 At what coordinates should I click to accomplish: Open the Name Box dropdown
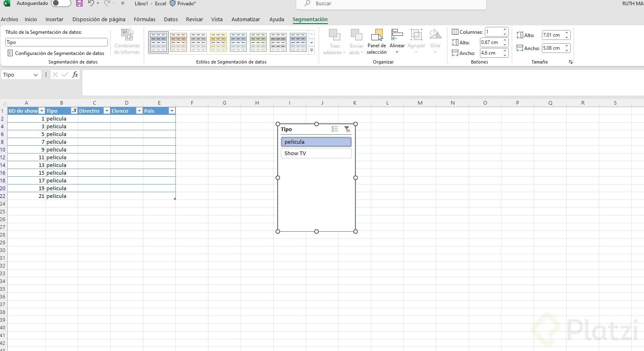click(x=35, y=75)
